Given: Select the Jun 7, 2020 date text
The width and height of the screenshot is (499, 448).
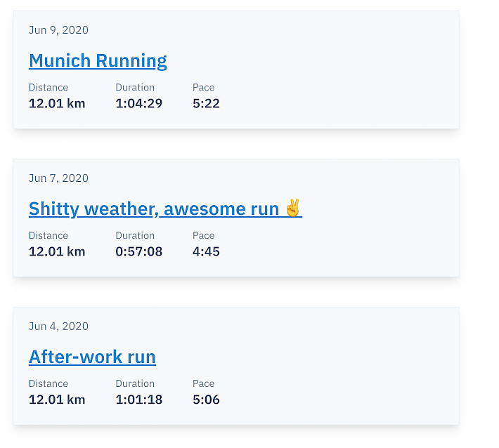Looking at the screenshot, I should point(58,178).
